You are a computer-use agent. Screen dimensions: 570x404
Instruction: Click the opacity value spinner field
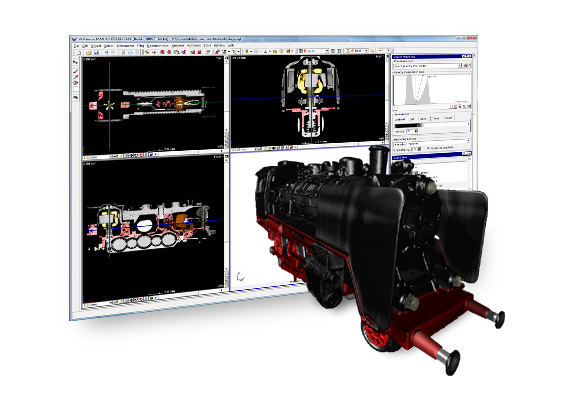pos(412,131)
